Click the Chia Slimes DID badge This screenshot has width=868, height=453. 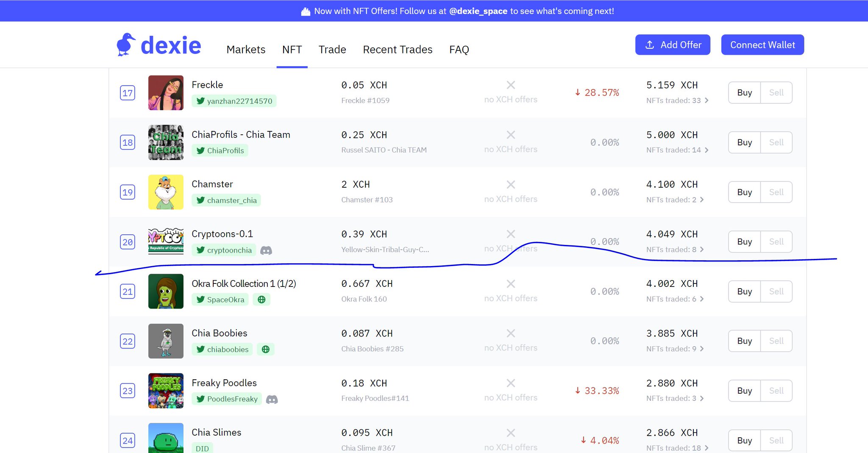click(x=202, y=448)
